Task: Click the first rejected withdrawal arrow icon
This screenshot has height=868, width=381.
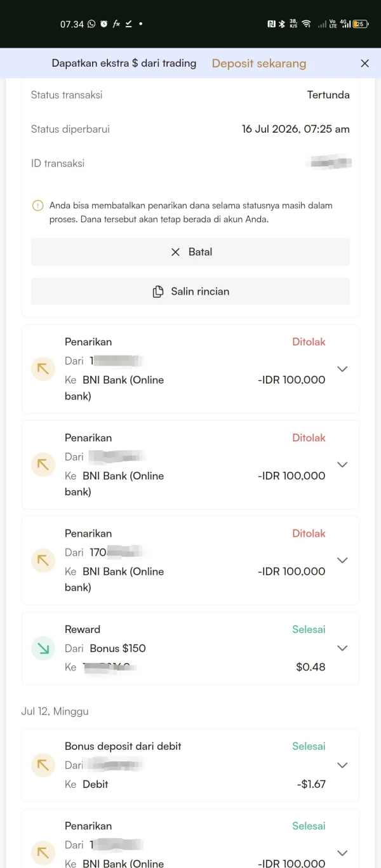Action: tap(43, 369)
